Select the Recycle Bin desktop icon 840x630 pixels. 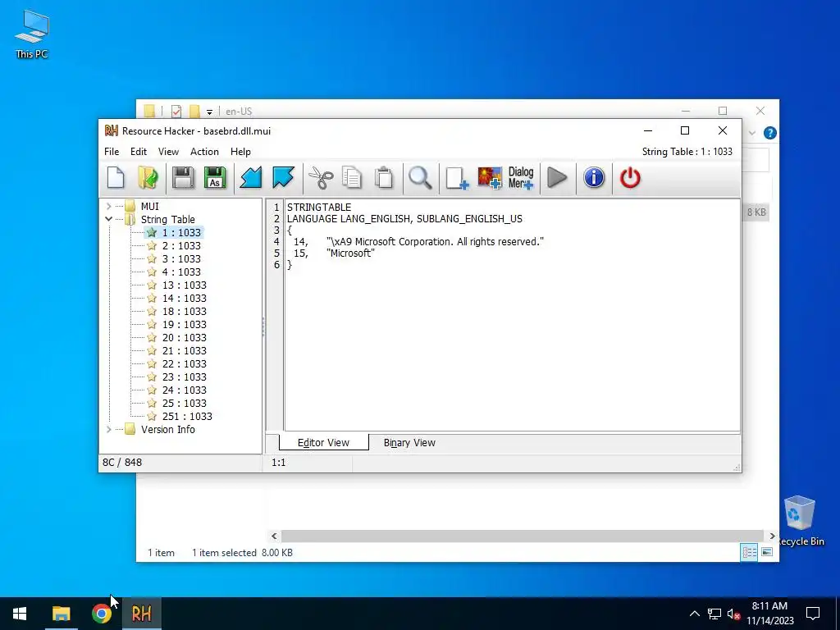click(799, 521)
